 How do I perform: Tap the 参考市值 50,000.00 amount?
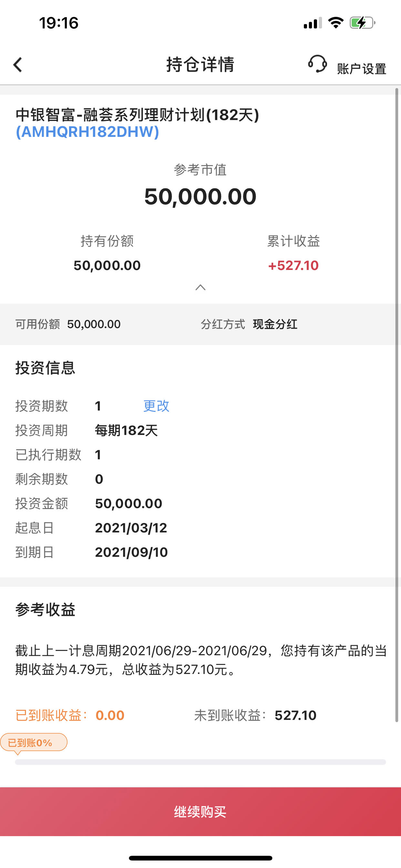pyautogui.click(x=200, y=196)
